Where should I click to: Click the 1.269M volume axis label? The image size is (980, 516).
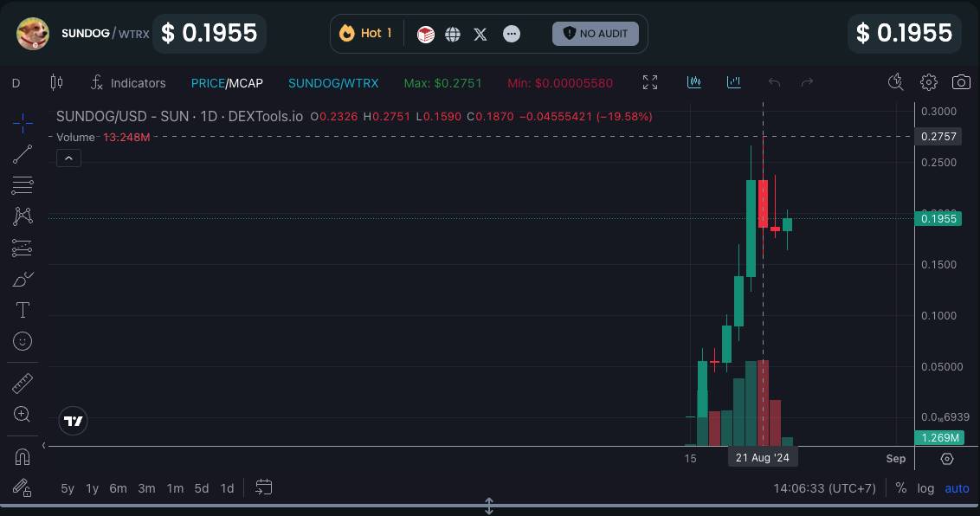point(938,438)
